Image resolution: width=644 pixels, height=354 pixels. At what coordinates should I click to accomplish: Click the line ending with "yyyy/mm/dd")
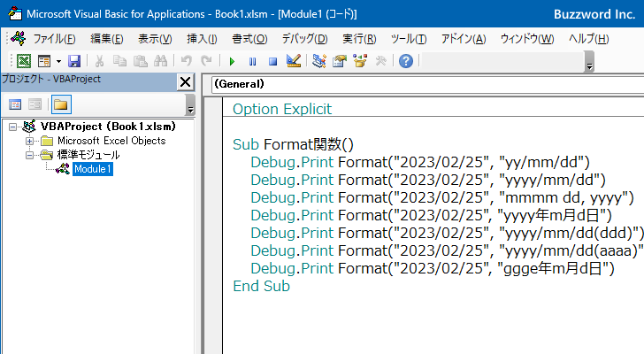(x=428, y=180)
